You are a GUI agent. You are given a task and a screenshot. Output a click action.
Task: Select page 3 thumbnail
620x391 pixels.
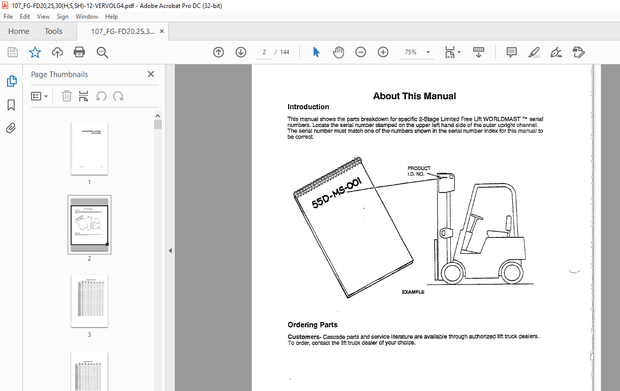coord(89,301)
